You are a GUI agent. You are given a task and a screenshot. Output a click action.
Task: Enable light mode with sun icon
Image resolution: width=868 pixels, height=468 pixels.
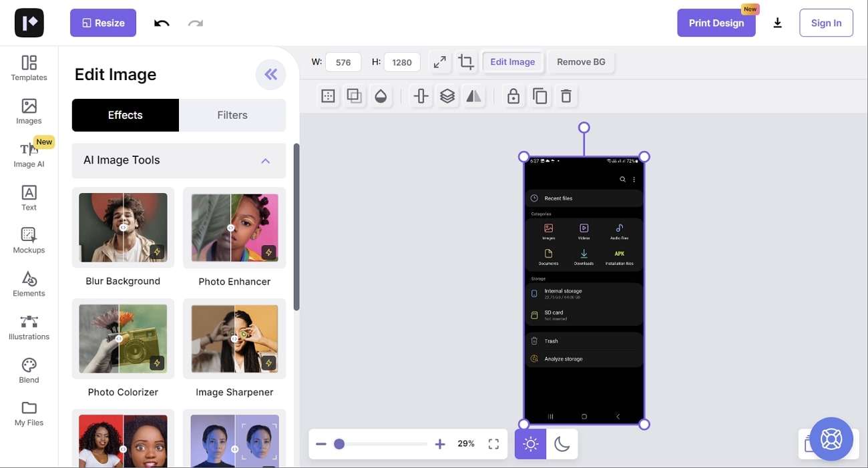(x=529, y=443)
